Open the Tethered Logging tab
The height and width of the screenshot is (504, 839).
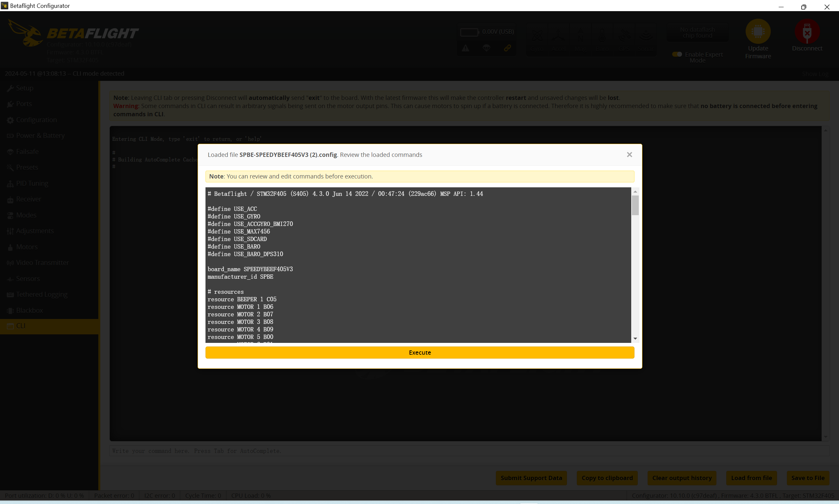[x=49, y=294]
